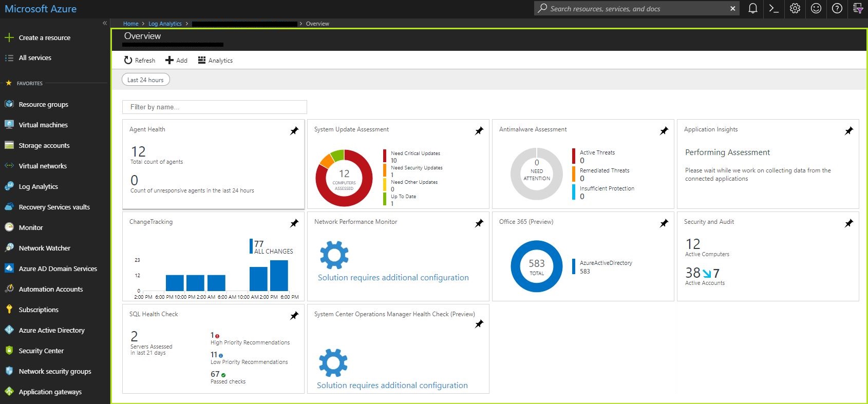Open the directory and subscription filter
This screenshot has width=868, height=404.
tap(858, 8)
